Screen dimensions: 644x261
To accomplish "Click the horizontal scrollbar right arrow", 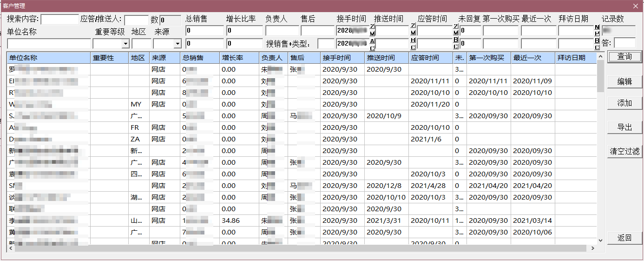I will coord(592,248).
